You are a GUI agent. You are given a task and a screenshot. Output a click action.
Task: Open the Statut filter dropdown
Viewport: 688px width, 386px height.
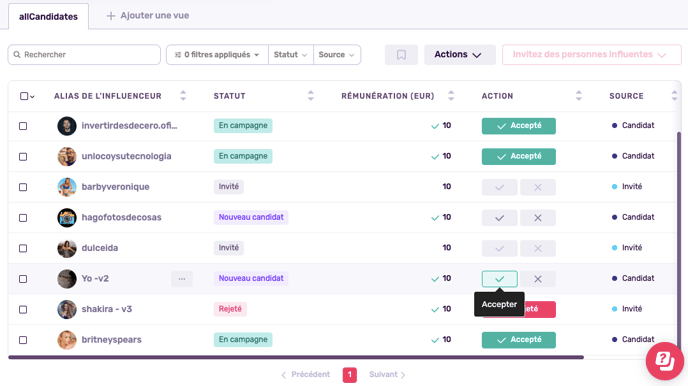pos(290,55)
